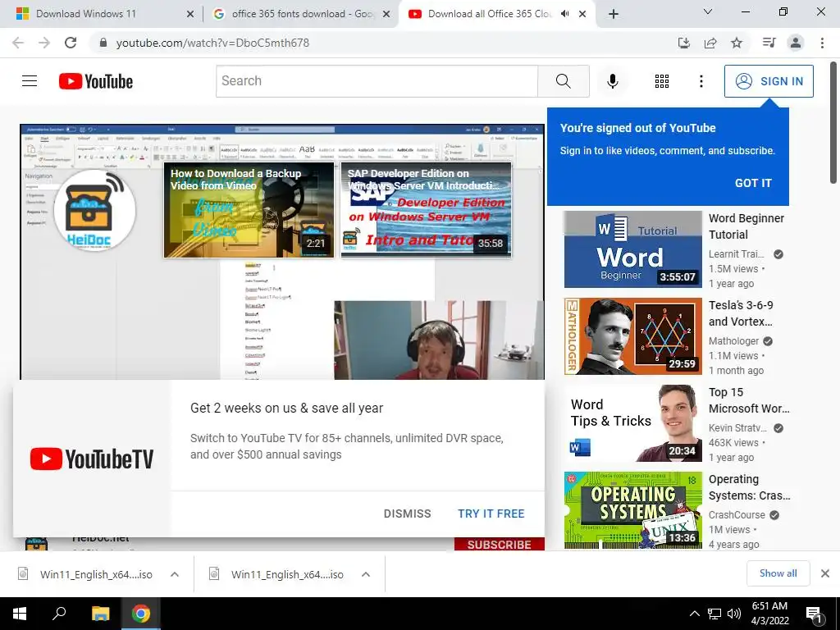
Task: Open the Kevin Stratvert channel name
Action: point(737,427)
